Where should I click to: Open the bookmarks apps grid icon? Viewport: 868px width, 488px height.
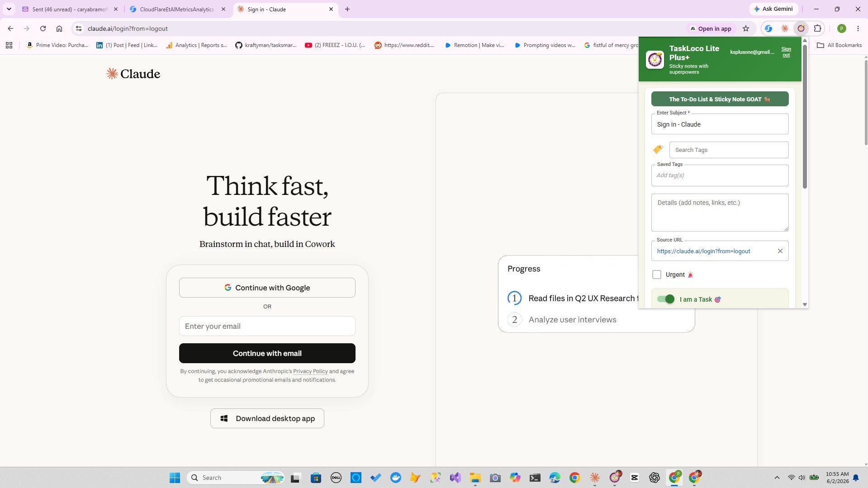(x=9, y=45)
